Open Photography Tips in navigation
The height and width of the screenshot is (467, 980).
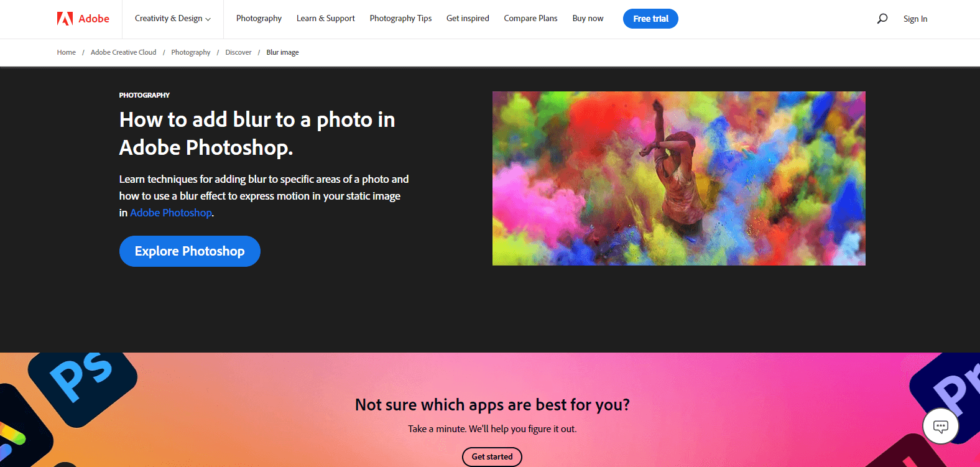(x=400, y=19)
